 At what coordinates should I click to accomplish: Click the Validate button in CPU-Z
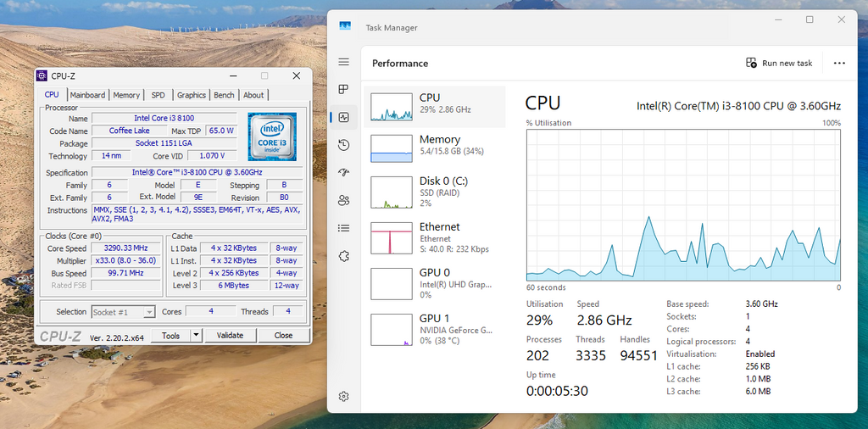pos(231,336)
